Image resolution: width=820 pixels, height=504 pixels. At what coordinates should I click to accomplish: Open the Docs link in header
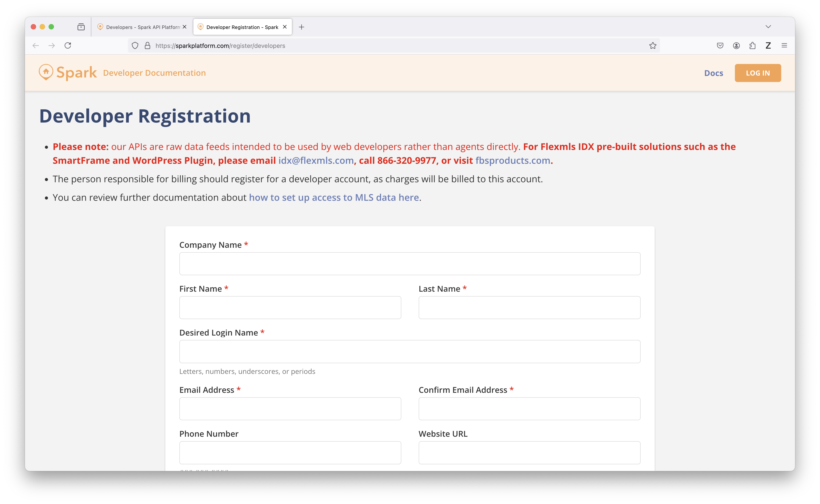coord(714,73)
